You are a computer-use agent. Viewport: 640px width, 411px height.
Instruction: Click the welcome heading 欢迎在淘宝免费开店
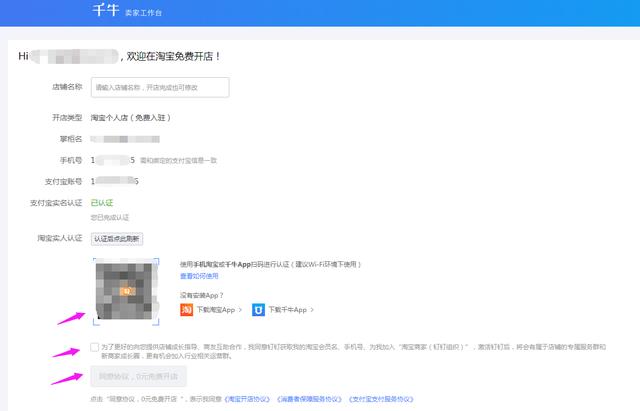click(173, 56)
